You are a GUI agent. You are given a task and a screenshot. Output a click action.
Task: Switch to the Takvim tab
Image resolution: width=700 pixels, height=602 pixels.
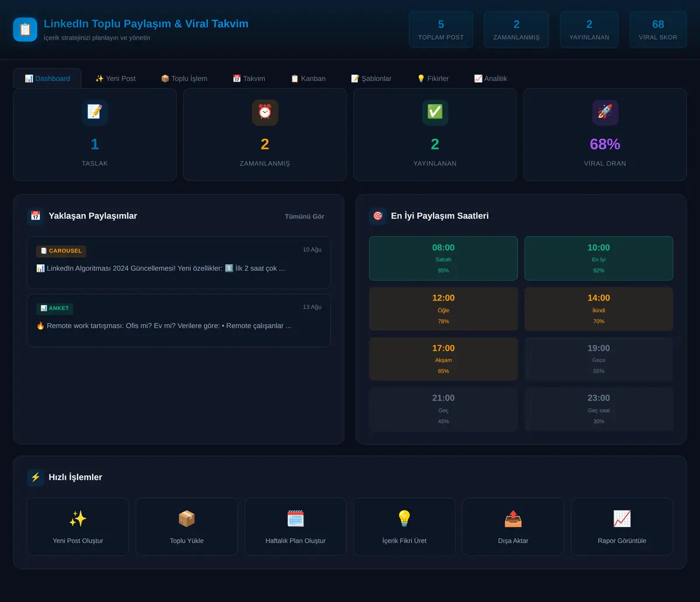click(x=249, y=78)
